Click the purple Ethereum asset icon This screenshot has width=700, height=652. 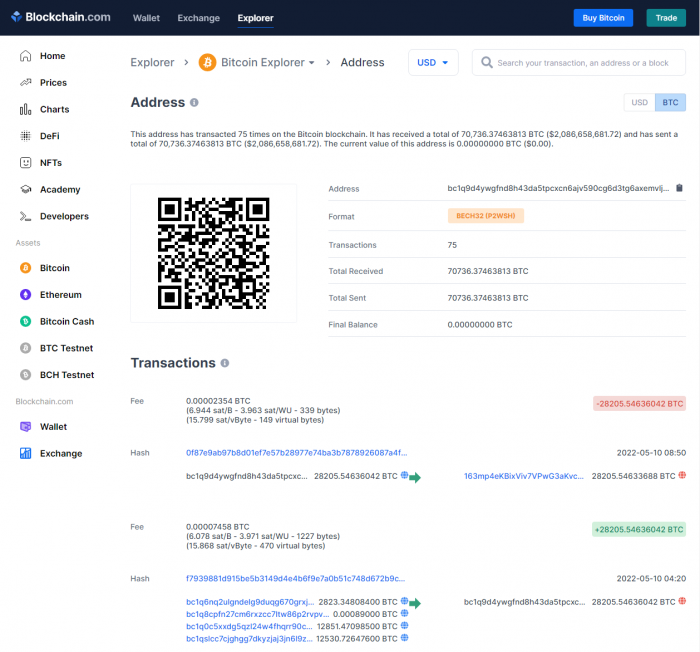[x=25, y=295]
